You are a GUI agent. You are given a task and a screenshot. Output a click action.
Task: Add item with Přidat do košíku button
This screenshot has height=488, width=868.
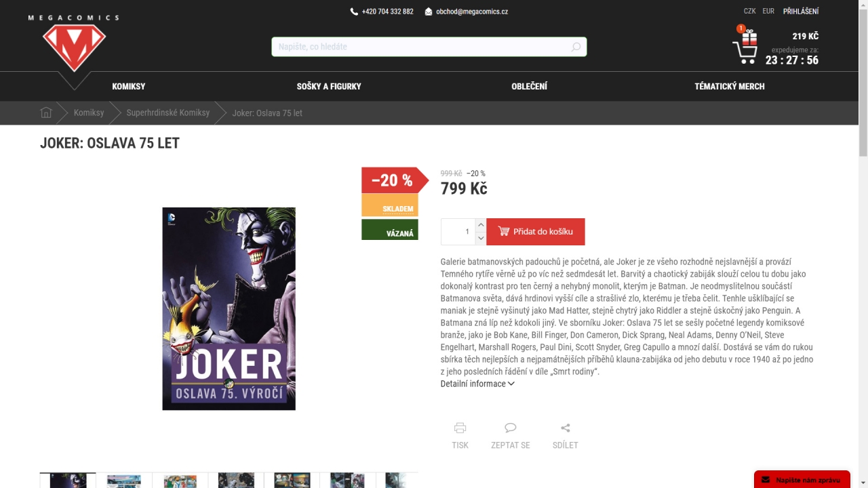(536, 232)
